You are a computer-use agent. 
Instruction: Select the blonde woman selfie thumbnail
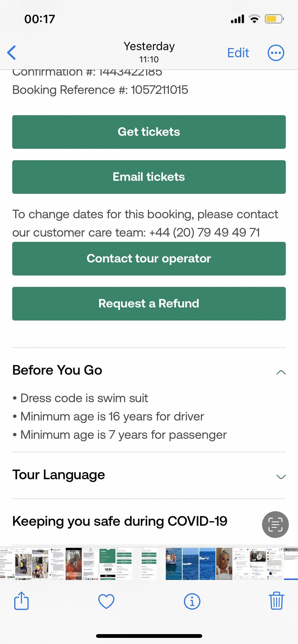click(x=224, y=564)
